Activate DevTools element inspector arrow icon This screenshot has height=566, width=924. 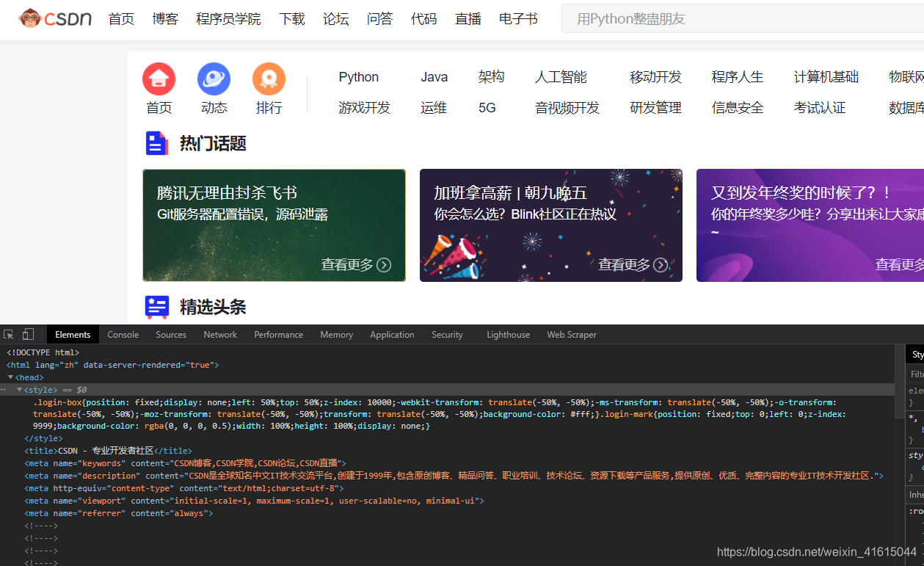[x=9, y=335]
